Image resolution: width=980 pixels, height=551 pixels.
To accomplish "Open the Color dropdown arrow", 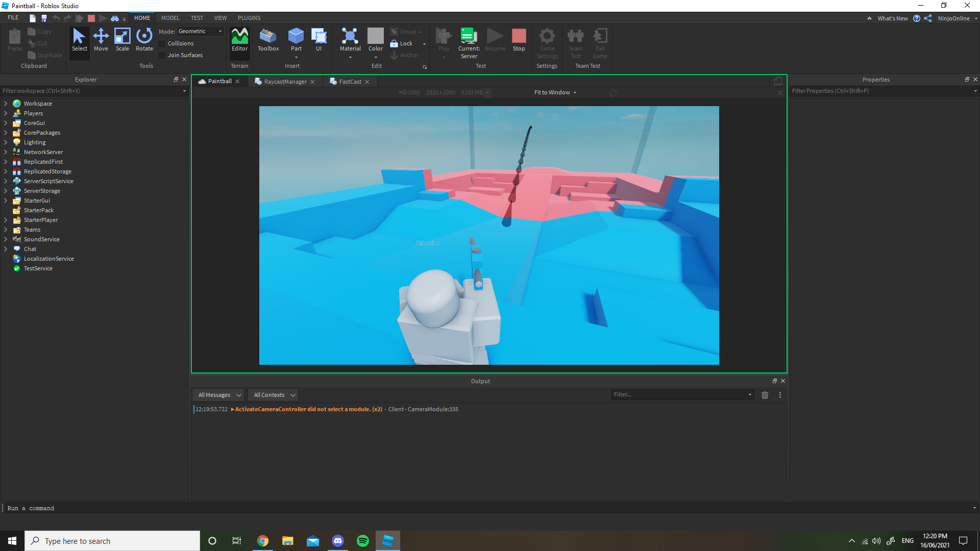I will click(x=376, y=58).
